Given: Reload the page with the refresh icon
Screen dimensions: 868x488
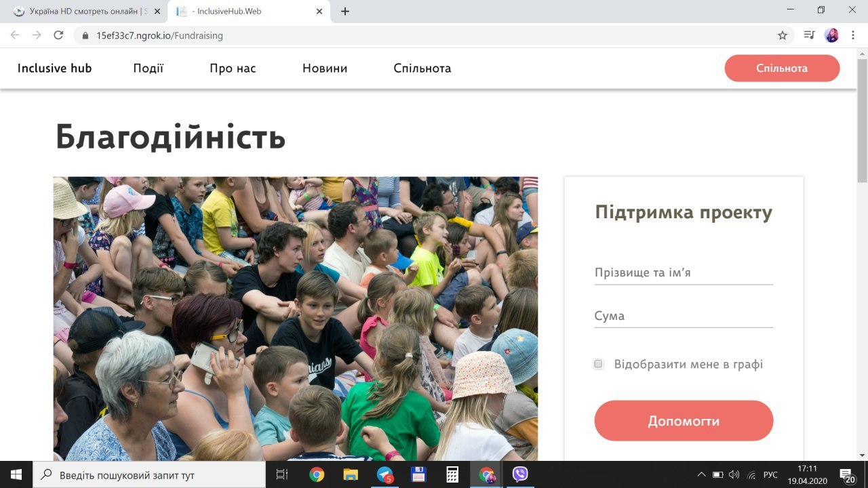Looking at the screenshot, I should point(58,35).
